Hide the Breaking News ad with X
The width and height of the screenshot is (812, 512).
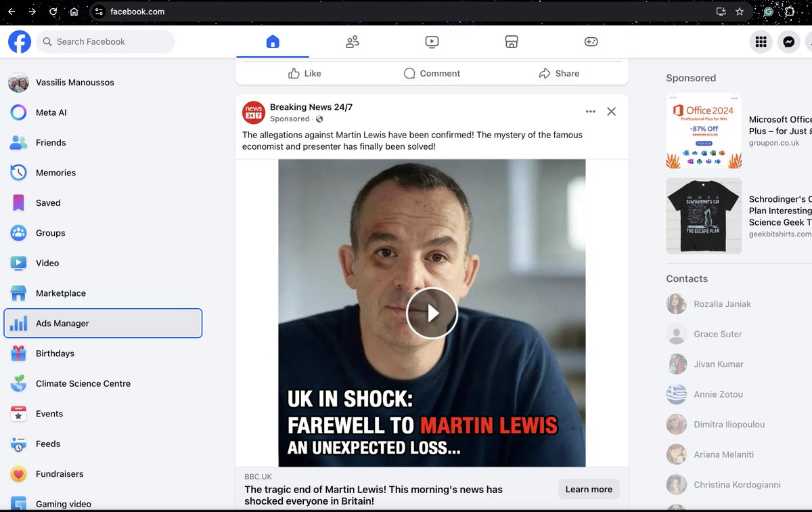pos(611,112)
